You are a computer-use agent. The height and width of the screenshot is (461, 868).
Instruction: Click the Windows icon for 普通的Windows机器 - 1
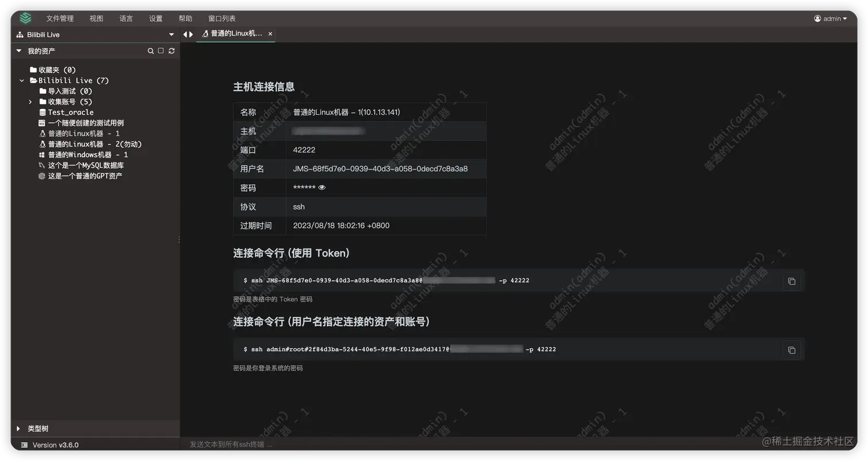click(42, 154)
